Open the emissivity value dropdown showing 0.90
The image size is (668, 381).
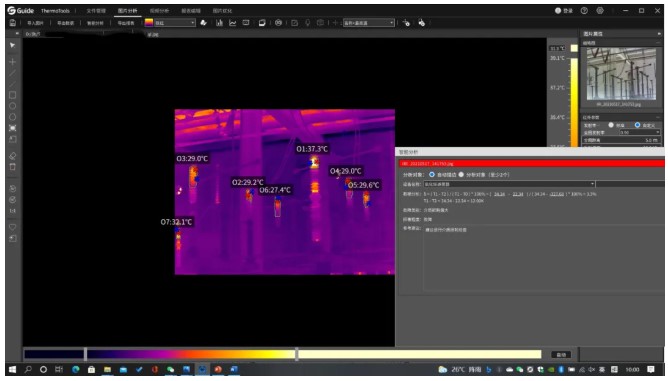point(640,133)
